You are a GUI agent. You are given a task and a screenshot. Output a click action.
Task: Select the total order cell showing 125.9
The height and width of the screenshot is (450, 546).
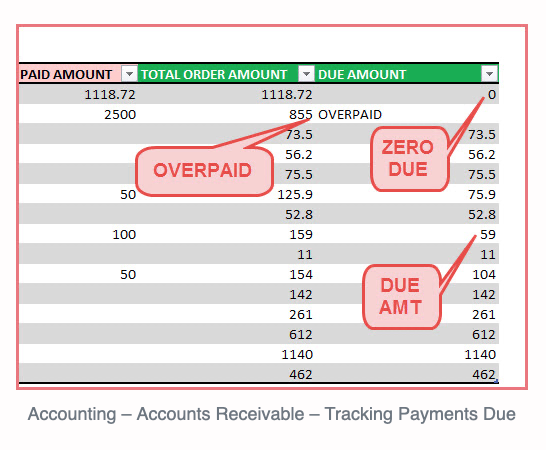[x=226, y=194]
